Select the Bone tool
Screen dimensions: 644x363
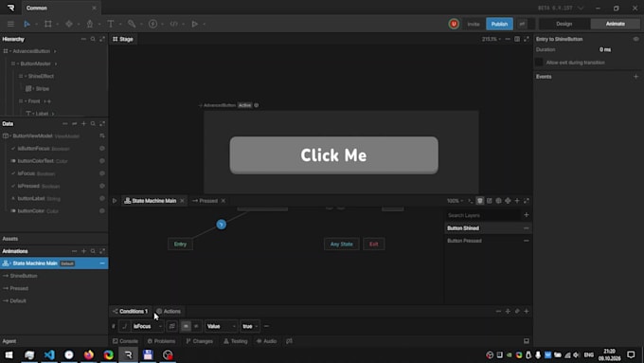pyautogui.click(x=132, y=24)
